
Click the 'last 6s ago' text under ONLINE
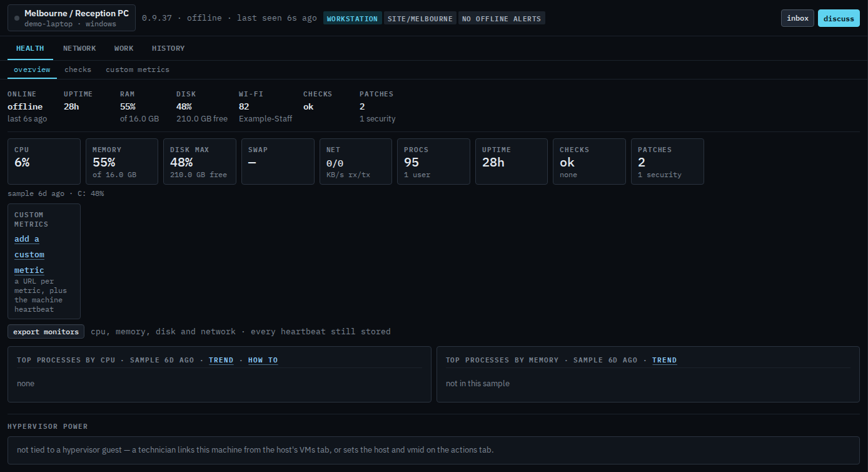[27, 119]
